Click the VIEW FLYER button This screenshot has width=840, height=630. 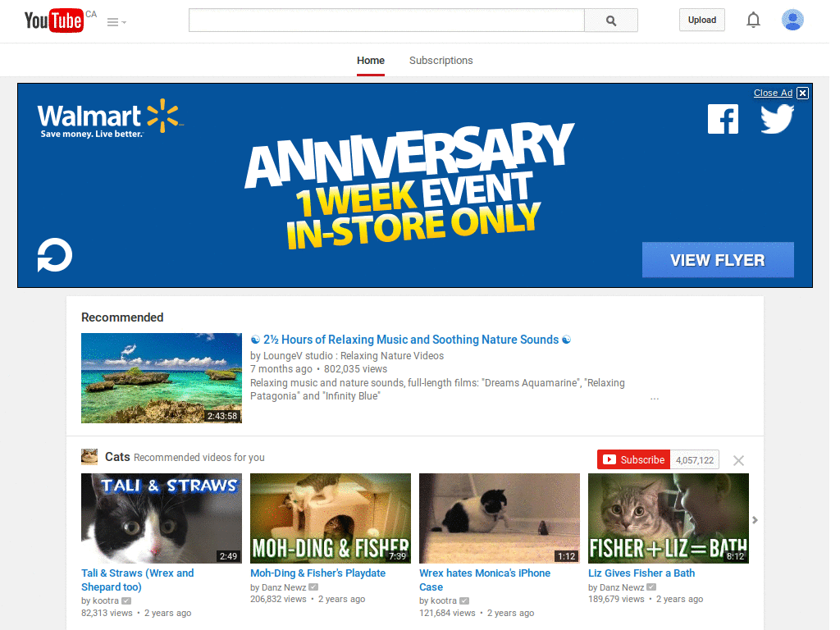[718, 259]
